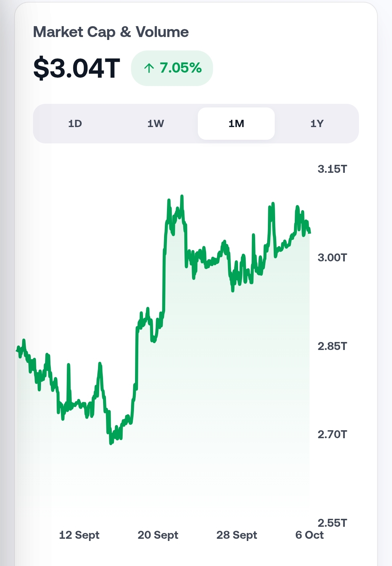This screenshot has height=566, width=392.
Task: Switch chart to 1Y range
Action: point(317,123)
